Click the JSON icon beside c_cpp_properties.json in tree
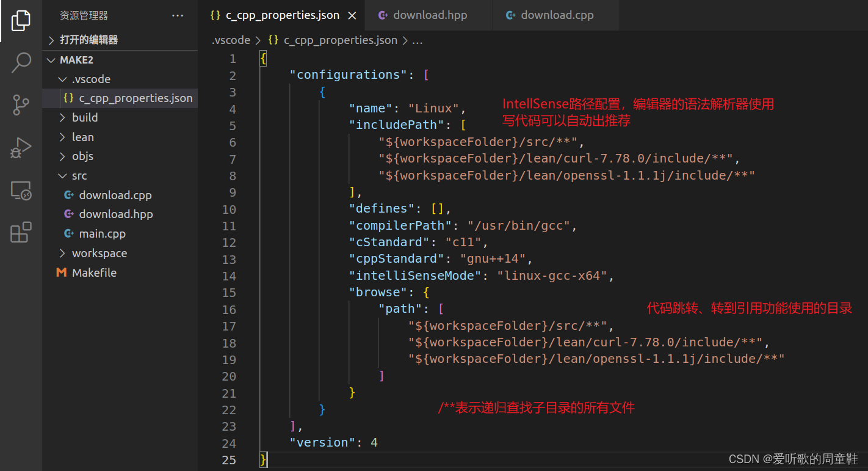 [x=69, y=98]
